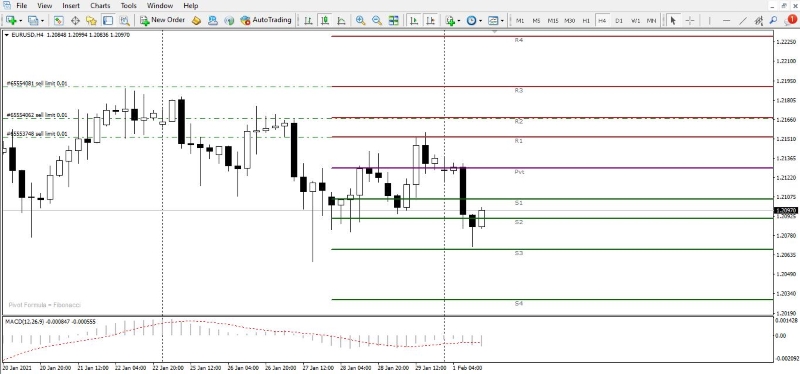Click the clock Periods icon

[x=471, y=20]
